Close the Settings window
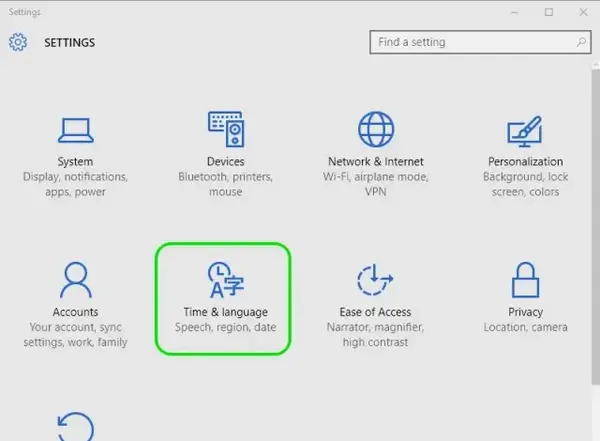 583,12
